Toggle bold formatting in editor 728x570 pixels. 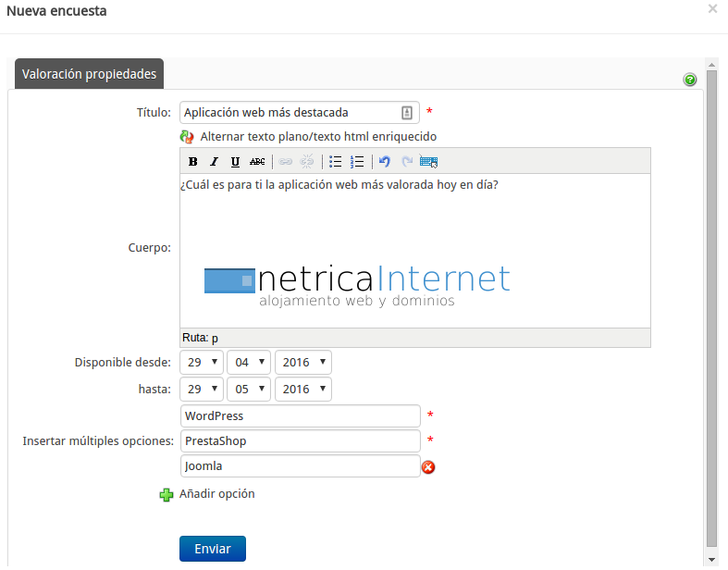[x=192, y=162]
